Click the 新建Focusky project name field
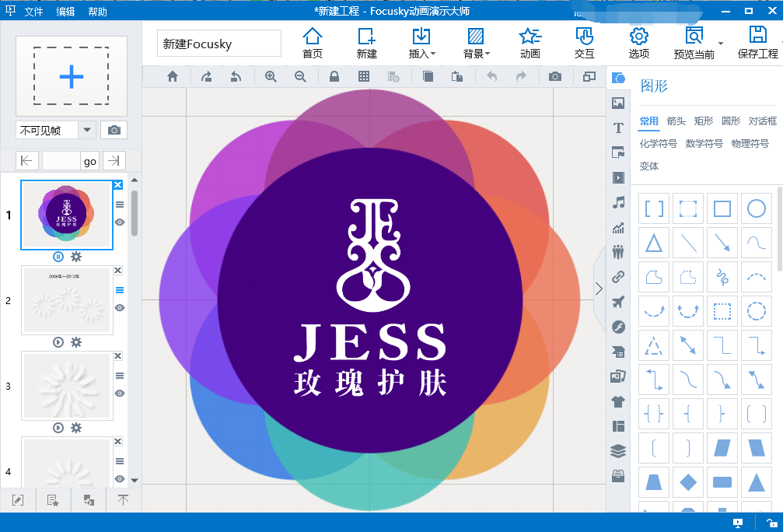Image resolution: width=783 pixels, height=532 pixels. coord(218,44)
